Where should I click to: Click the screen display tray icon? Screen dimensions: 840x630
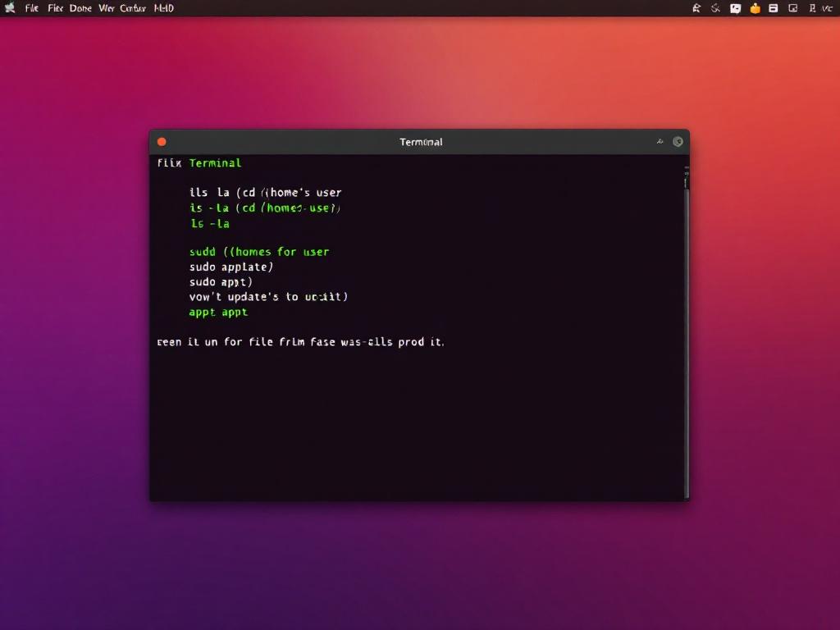pos(792,8)
